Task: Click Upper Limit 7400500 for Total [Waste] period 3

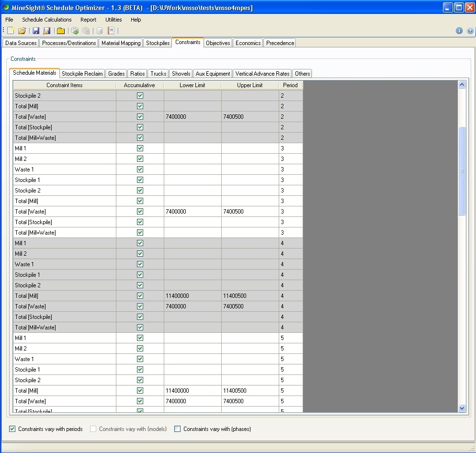Action: 250,211
